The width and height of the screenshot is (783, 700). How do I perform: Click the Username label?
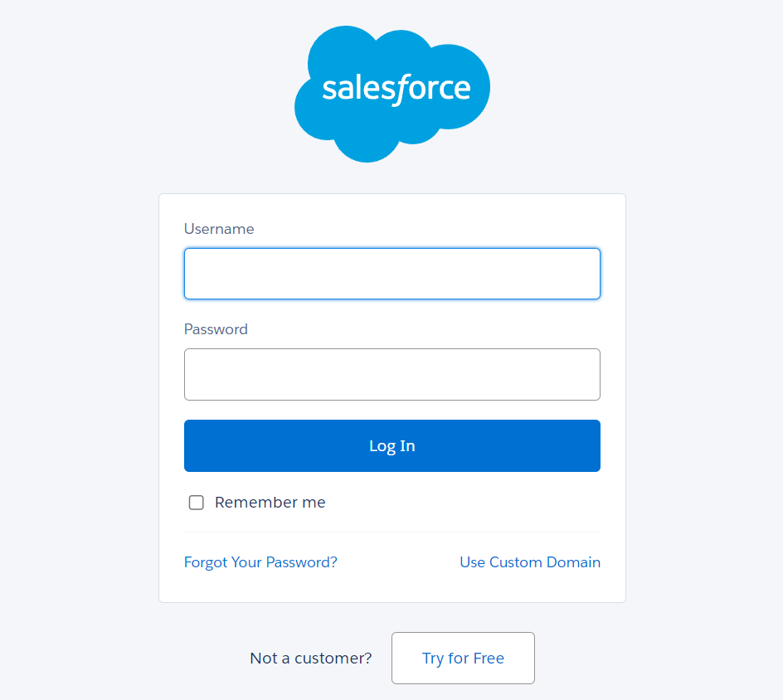(x=218, y=229)
